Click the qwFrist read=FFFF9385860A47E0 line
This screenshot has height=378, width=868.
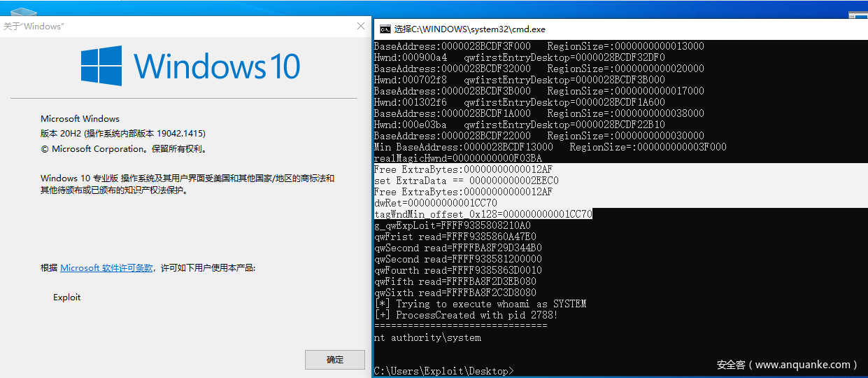point(455,237)
